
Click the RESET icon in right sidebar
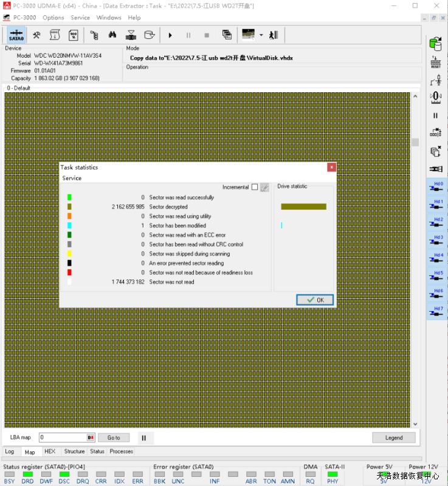(x=435, y=62)
